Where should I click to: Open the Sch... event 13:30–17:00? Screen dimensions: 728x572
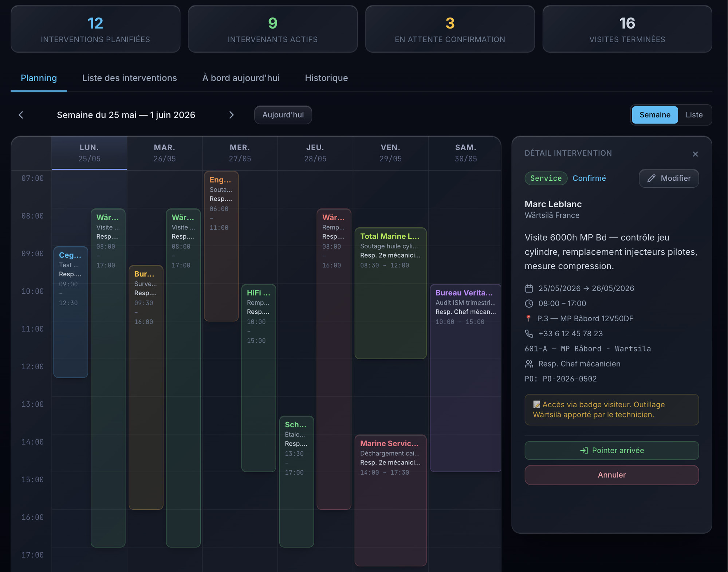[296, 481]
